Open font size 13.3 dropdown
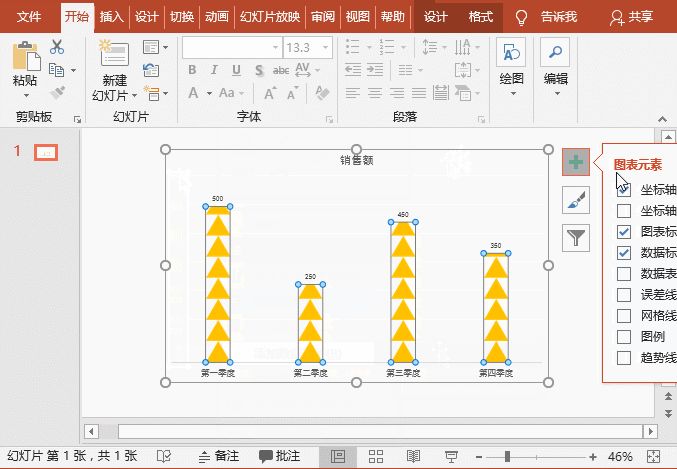This screenshot has height=469, width=677. pyautogui.click(x=326, y=47)
